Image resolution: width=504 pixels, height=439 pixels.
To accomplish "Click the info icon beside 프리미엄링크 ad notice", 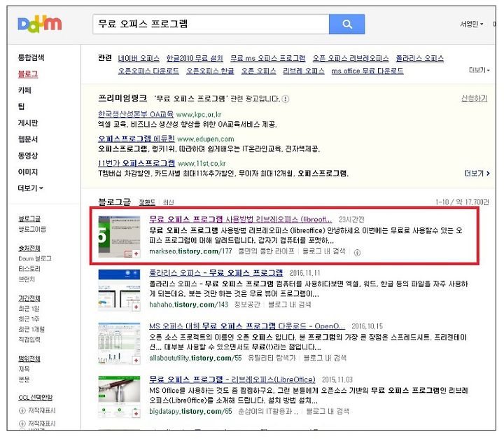I will [x=286, y=99].
